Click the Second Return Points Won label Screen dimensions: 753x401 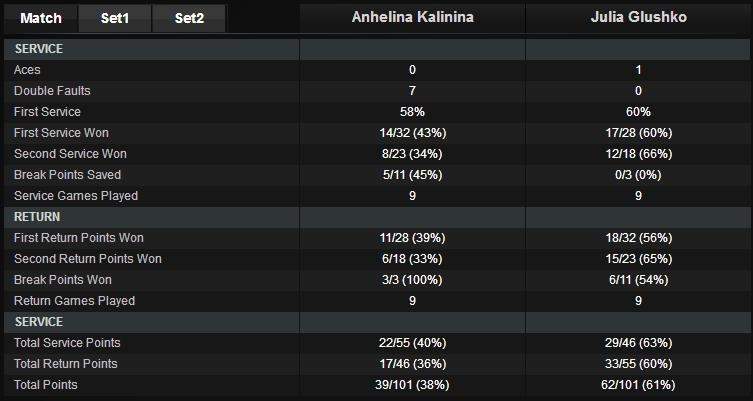tap(88, 259)
